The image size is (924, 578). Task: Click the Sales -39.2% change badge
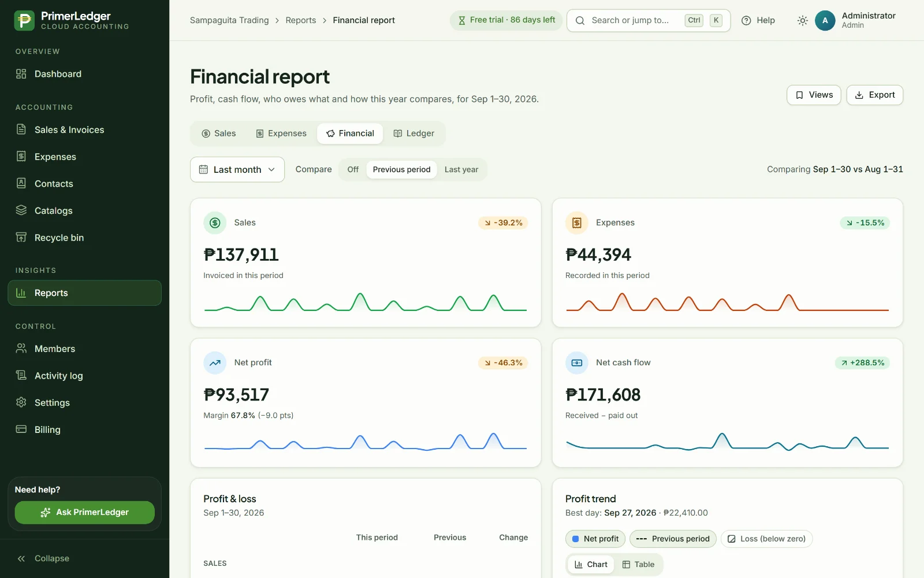click(503, 223)
